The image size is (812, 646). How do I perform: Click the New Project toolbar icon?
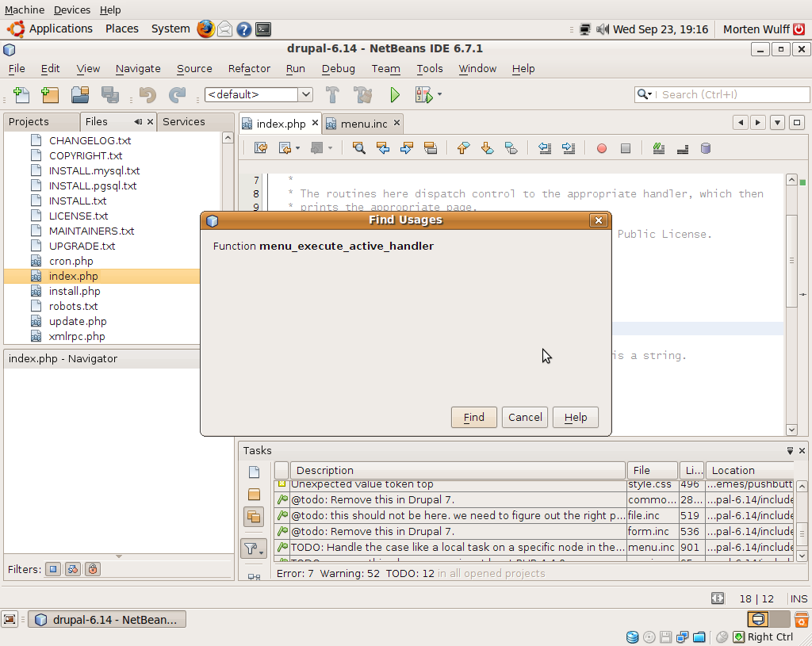click(x=50, y=95)
